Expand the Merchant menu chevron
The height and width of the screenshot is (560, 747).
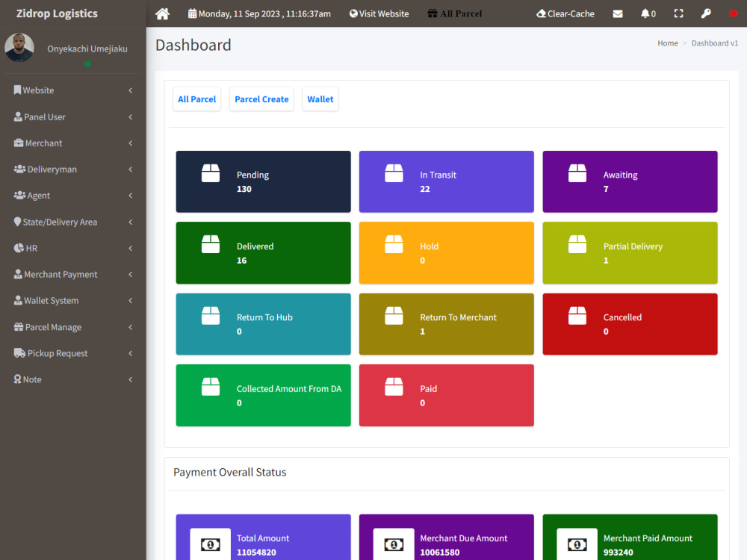tap(131, 143)
